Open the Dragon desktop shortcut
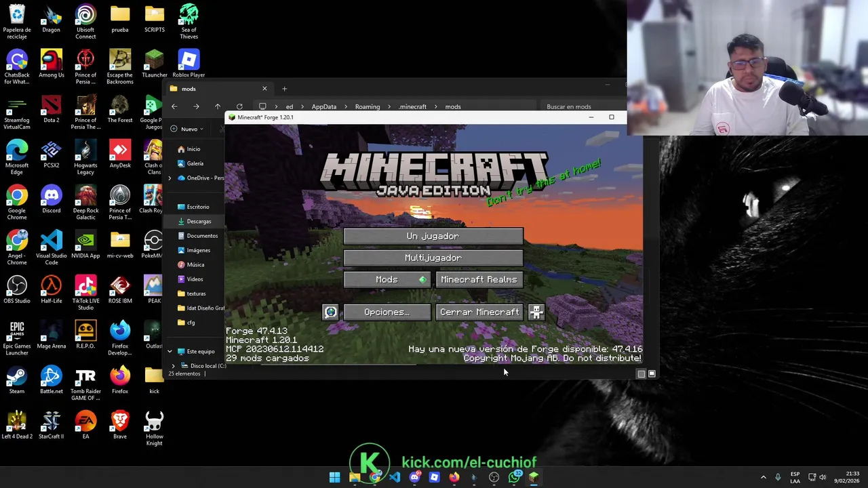 51,19
